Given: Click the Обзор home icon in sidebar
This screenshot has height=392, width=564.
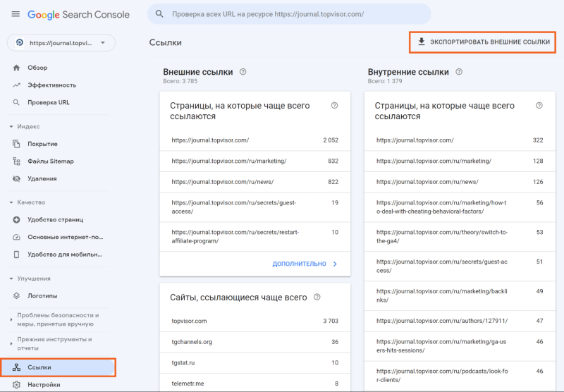Looking at the screenshot, I should 16,68.
